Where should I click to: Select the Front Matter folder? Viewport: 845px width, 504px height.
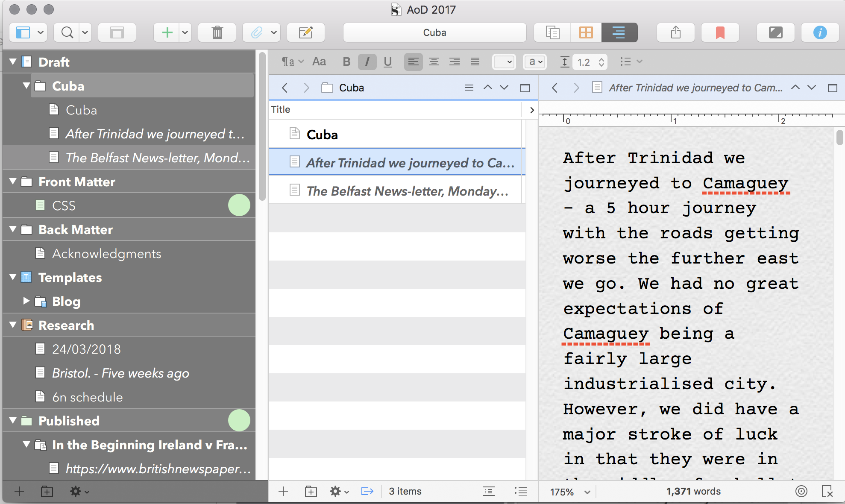(129, 182)
